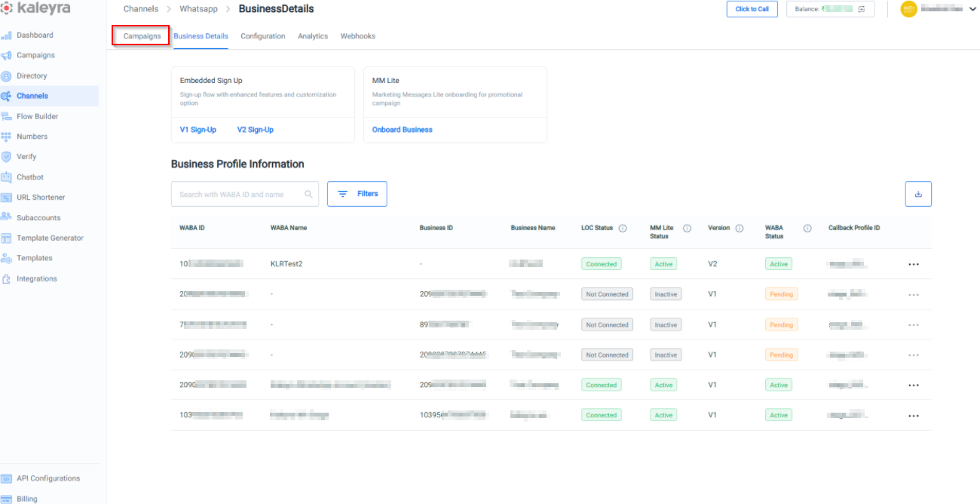Open more options for the KLRTest2 row
This screenshot has width=980, height=504.
[x=914, y=265]
